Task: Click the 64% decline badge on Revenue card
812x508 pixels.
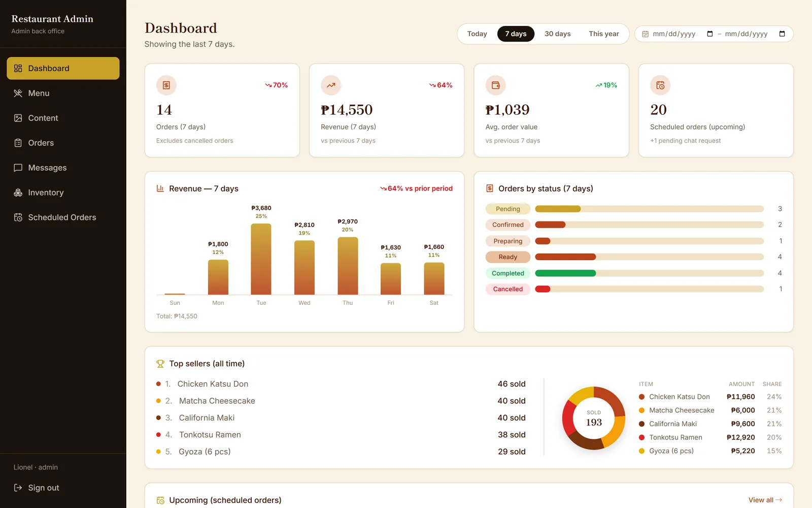Action: coord(441,85)
